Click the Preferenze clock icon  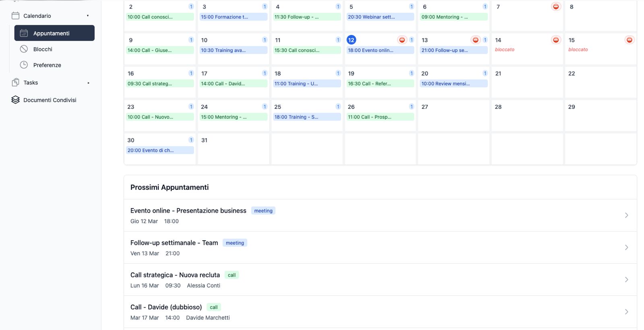24,65
